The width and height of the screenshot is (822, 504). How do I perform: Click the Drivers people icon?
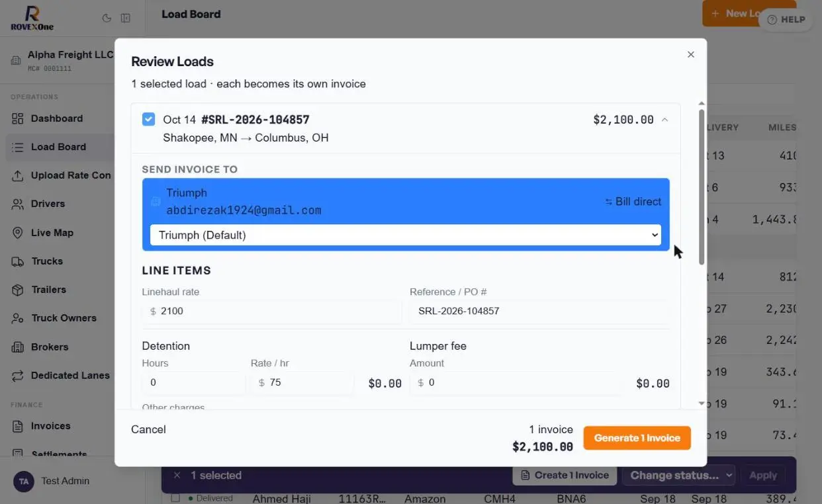click(18, 204)
